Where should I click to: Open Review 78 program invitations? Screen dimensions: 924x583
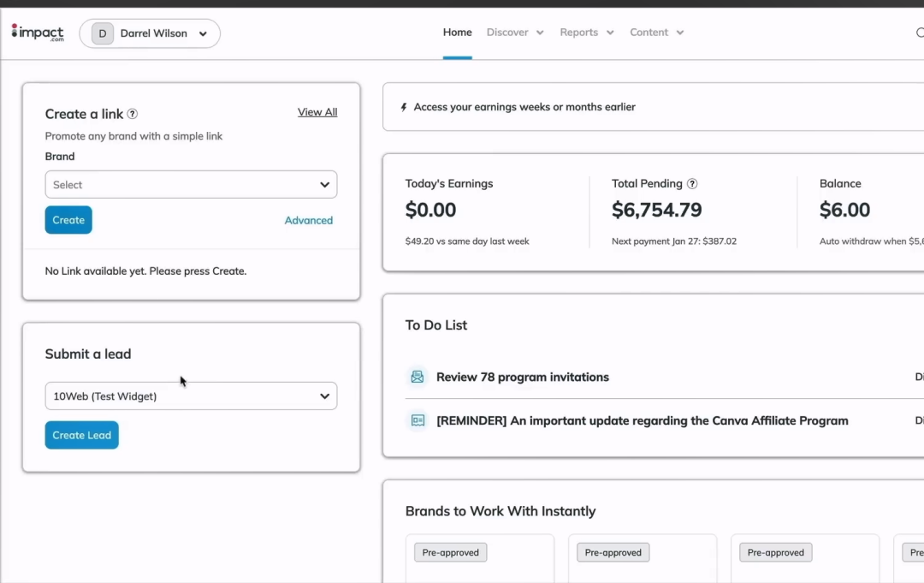tap(523, 378)
